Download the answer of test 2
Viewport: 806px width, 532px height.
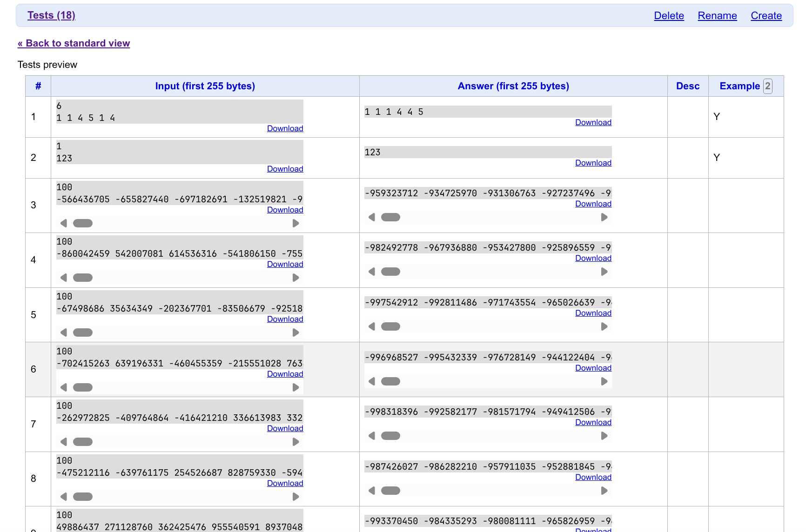pos(593,163)
